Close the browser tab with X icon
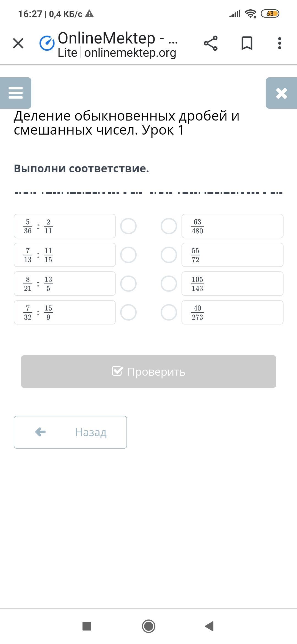Screen dimensions: 297x644 pos(18,43)
